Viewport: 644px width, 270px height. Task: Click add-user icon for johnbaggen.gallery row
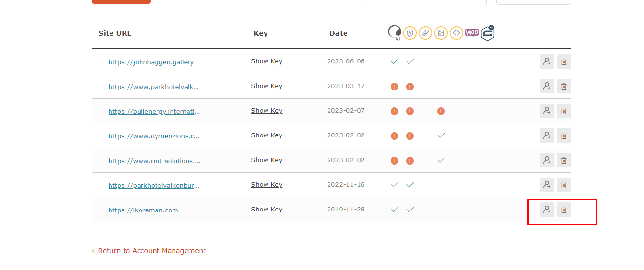(x=547, y=61)
